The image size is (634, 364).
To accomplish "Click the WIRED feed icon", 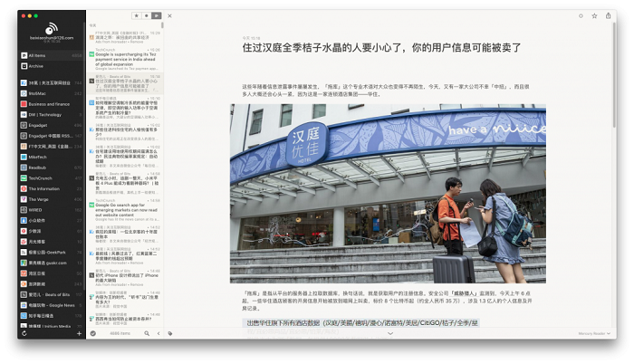I will tap(24, 210).
